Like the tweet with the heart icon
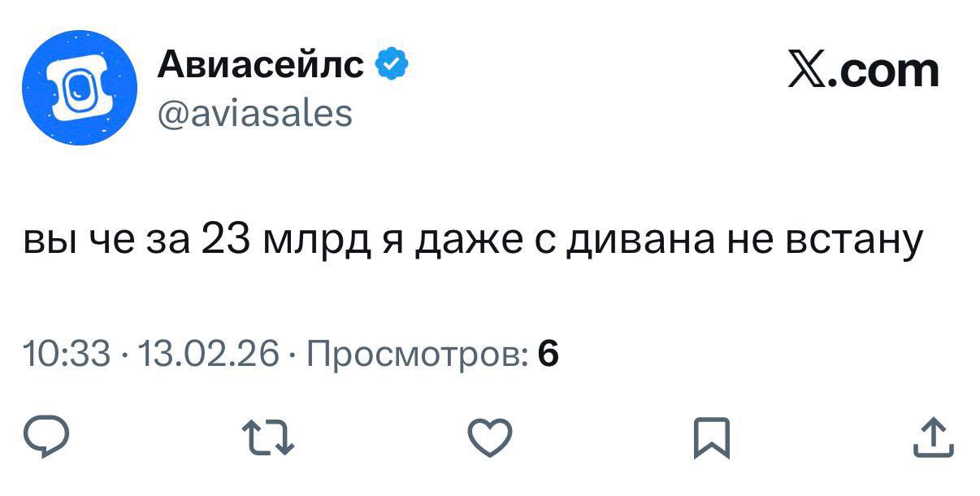Viewport: 980px width, 496px height. point(491,437)
